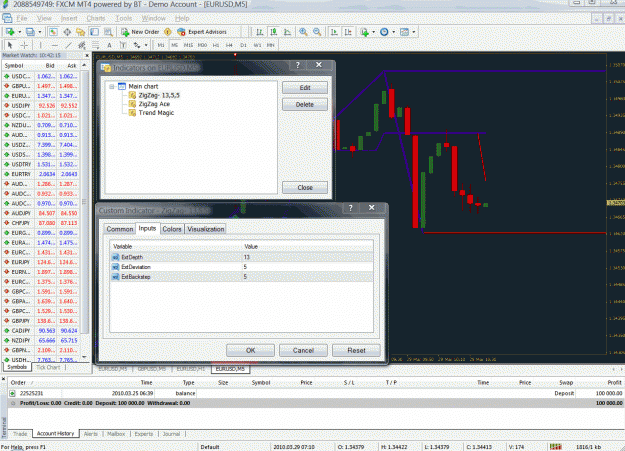This screenshot has width=625, height=451.
Task: Click the Cancel button
Action: (303, 350)
